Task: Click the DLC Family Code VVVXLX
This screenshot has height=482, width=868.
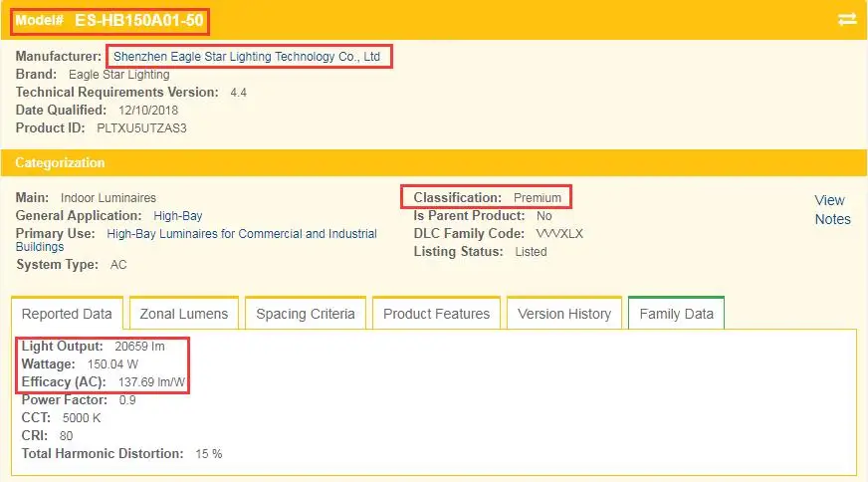Action: click(559, 234)
